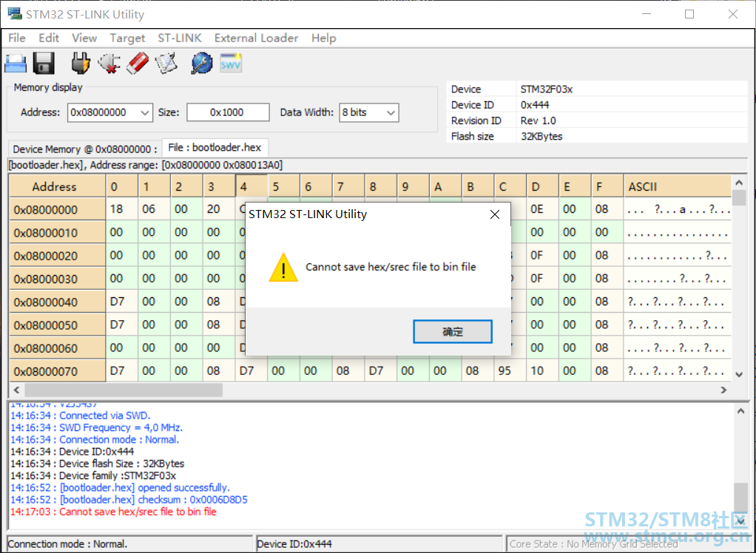Viewport: 756px width, 553px height.
Task: Click the dialog message Cannot save hex/srec file
Action: (x=391, y=267)
